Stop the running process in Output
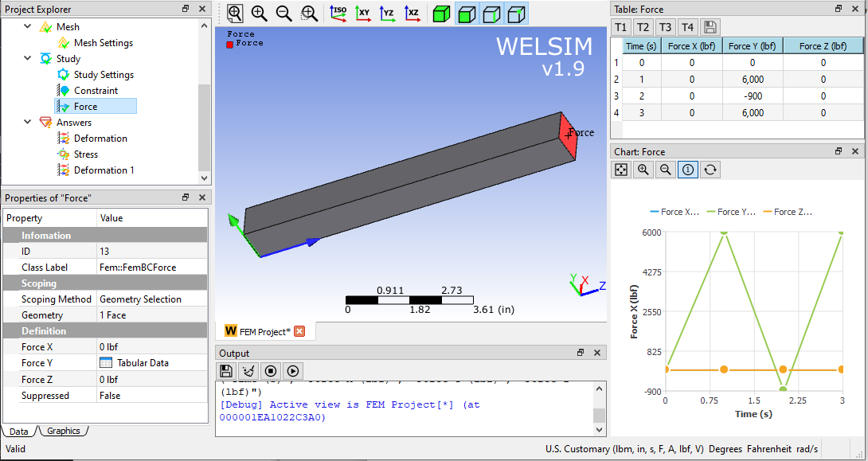The image size is (868, 461). tap(271, 371)
